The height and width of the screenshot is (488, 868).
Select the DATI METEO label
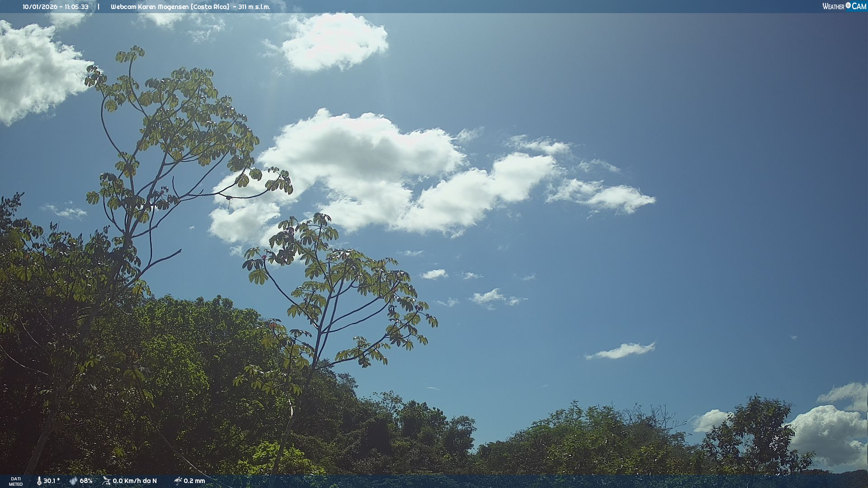(x=16, y=481)
